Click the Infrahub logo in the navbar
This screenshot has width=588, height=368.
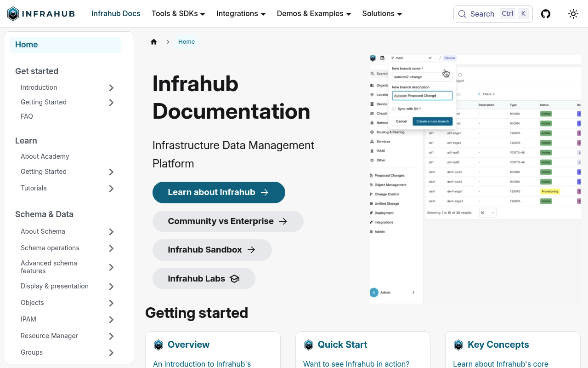click(x=41, y=14)
